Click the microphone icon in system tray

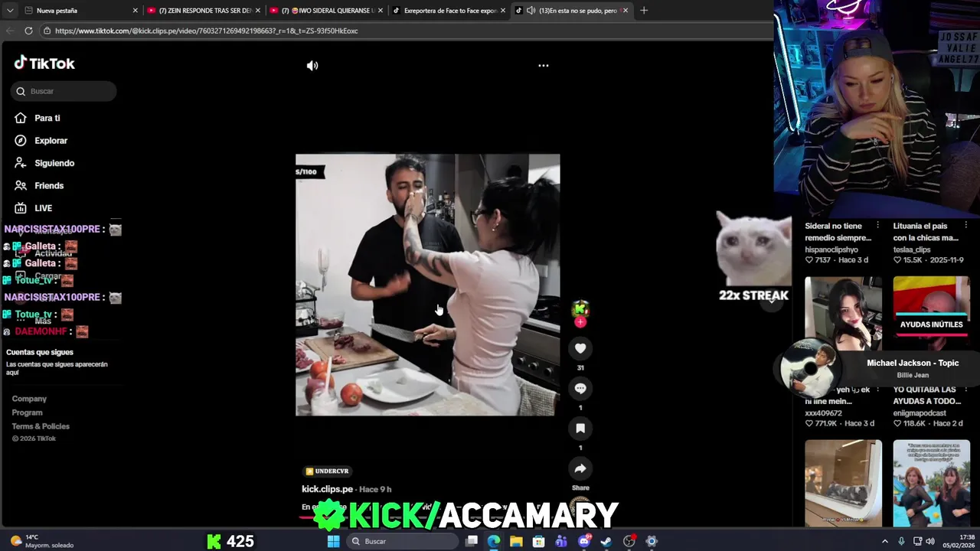901,541
